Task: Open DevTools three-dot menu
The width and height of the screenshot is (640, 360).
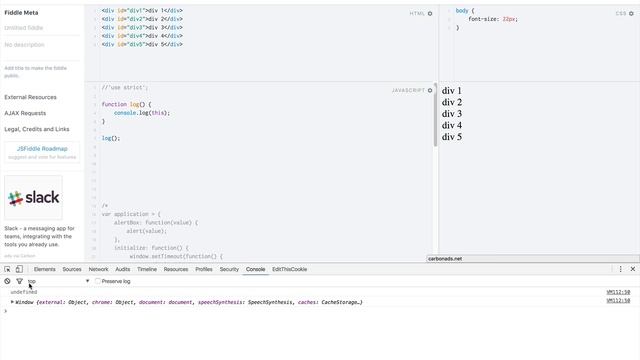Action: [620, 269]
